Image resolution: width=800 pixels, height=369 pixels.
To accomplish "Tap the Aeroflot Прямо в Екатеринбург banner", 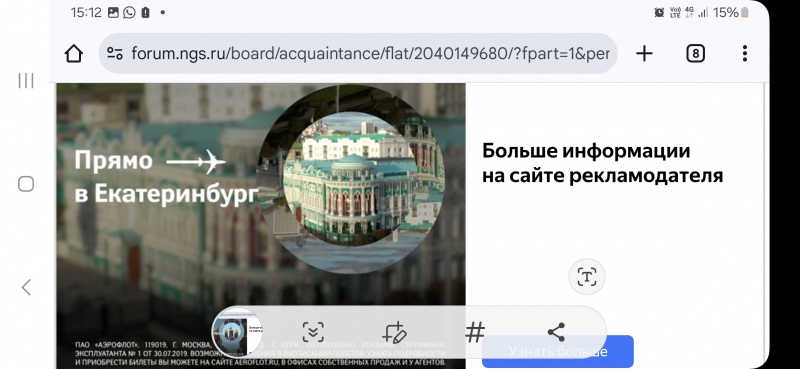I will point(261,226).
